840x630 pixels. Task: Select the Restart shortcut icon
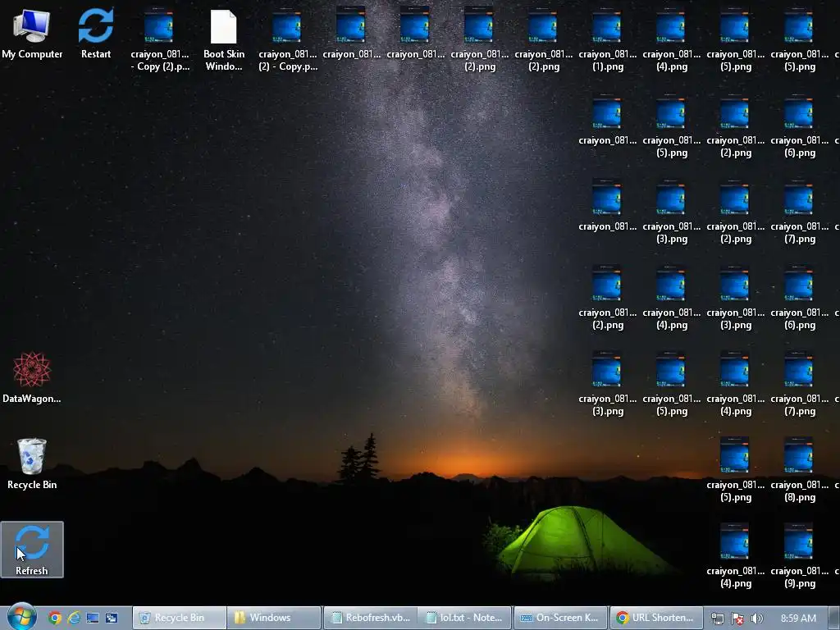click(96, 33)
